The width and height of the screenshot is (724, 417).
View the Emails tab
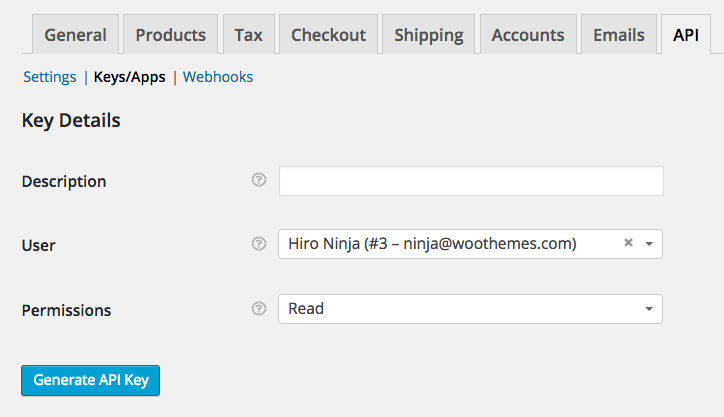click(619, 35)
